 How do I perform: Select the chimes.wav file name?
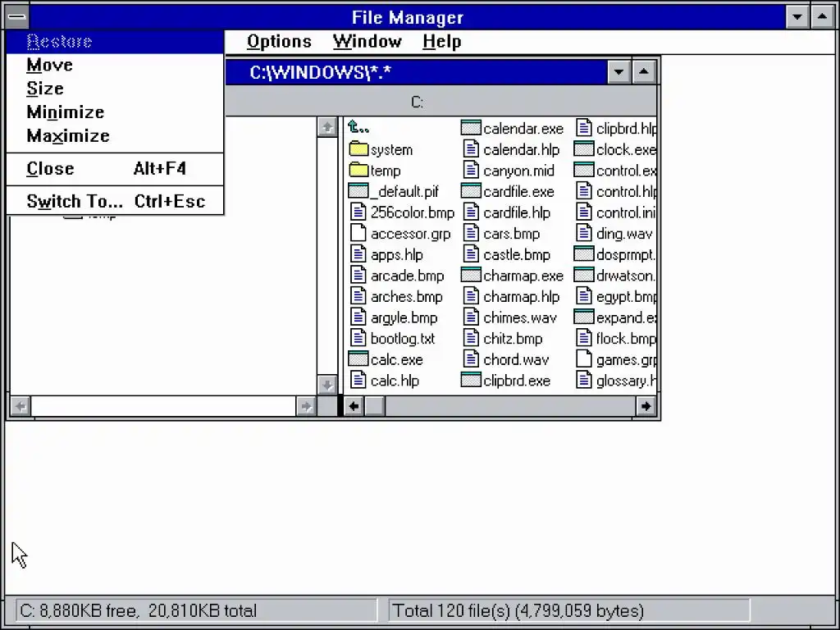click(519, 317)
